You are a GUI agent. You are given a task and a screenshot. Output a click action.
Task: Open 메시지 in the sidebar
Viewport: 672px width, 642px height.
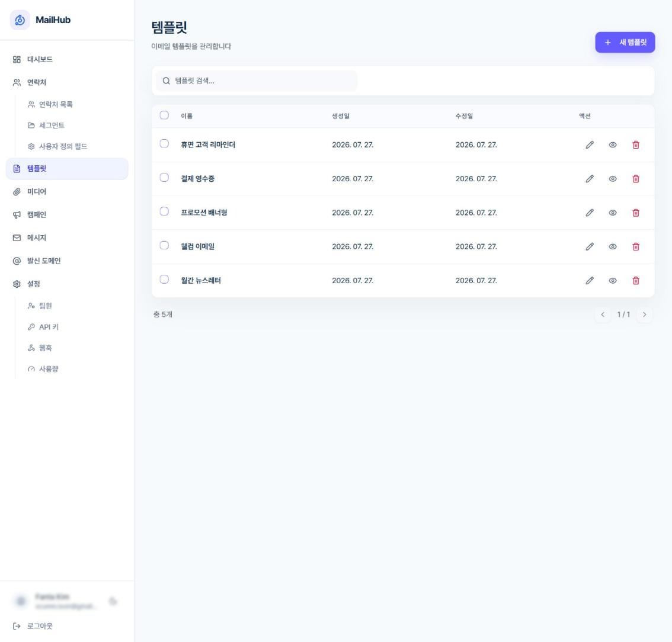tap(67, 237)
